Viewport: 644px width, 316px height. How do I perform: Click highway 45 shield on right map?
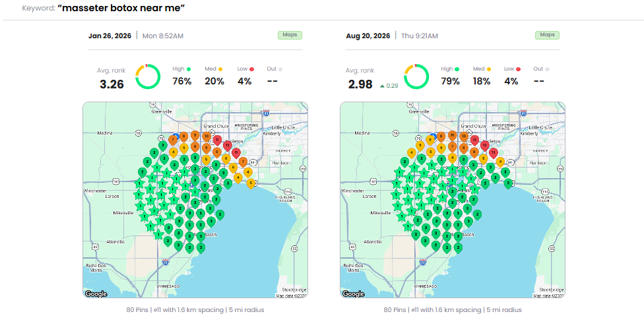pyautogui.click(x=353, y=247)
